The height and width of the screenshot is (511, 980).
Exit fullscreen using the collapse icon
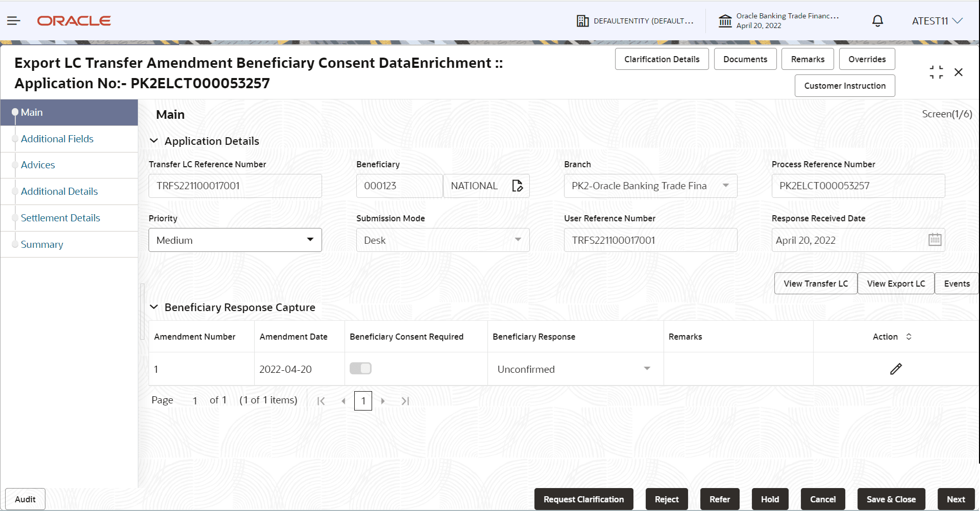(x=936, y=72)
